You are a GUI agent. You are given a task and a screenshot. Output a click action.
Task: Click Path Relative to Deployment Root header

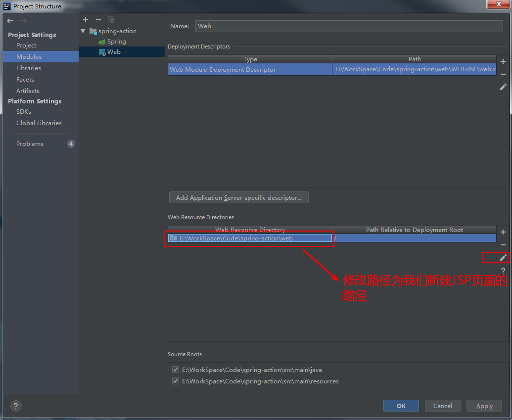[415, 230]
